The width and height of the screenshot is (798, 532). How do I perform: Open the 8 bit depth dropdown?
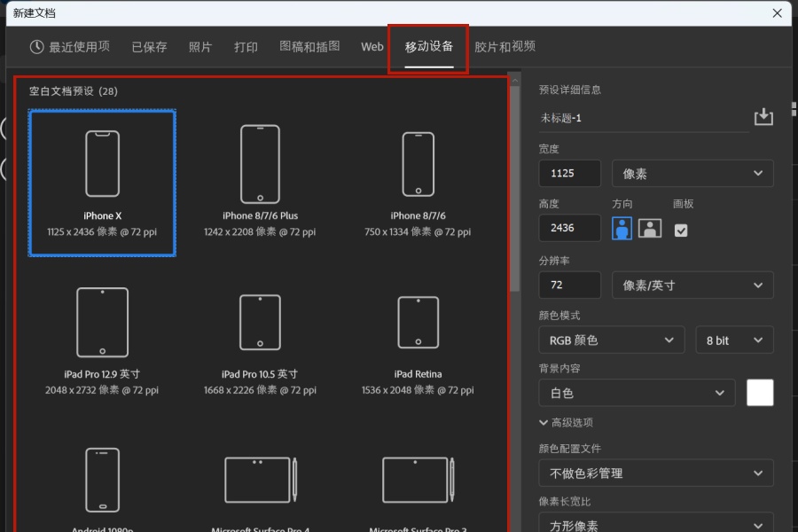[734, 340]
